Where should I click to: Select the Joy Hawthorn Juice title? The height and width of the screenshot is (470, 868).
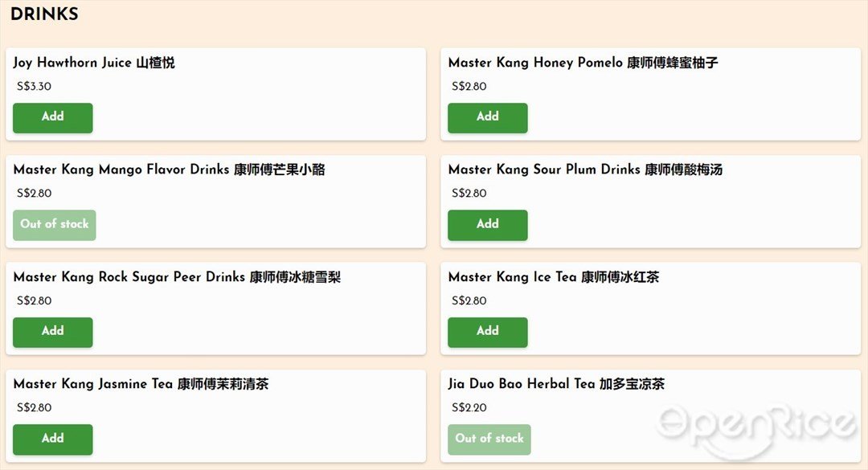point(94,63)
